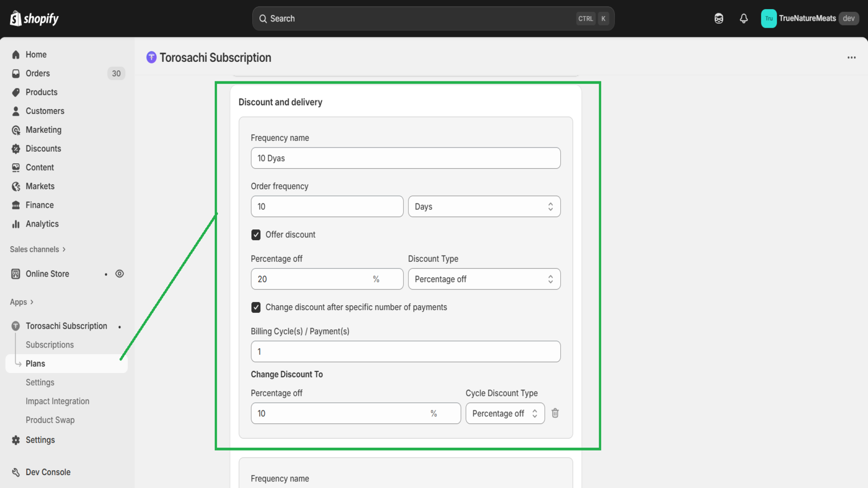Open Markets label in the sidebar

40,187
